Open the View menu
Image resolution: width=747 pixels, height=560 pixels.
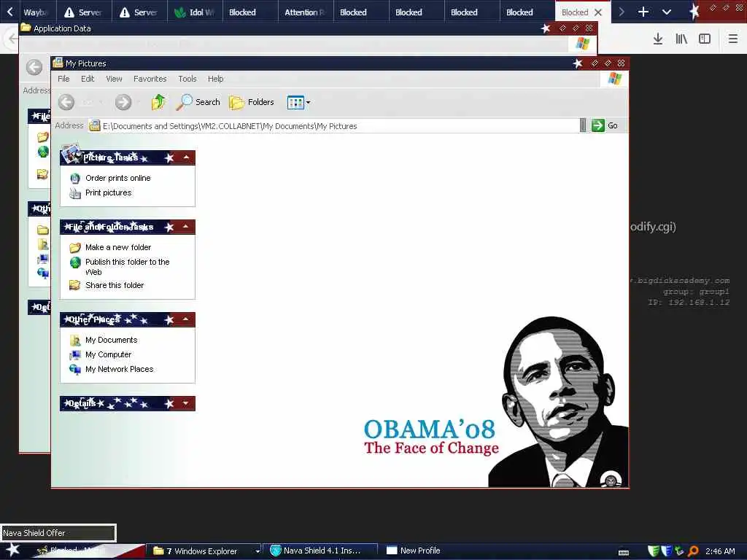(x=114, y=79)
